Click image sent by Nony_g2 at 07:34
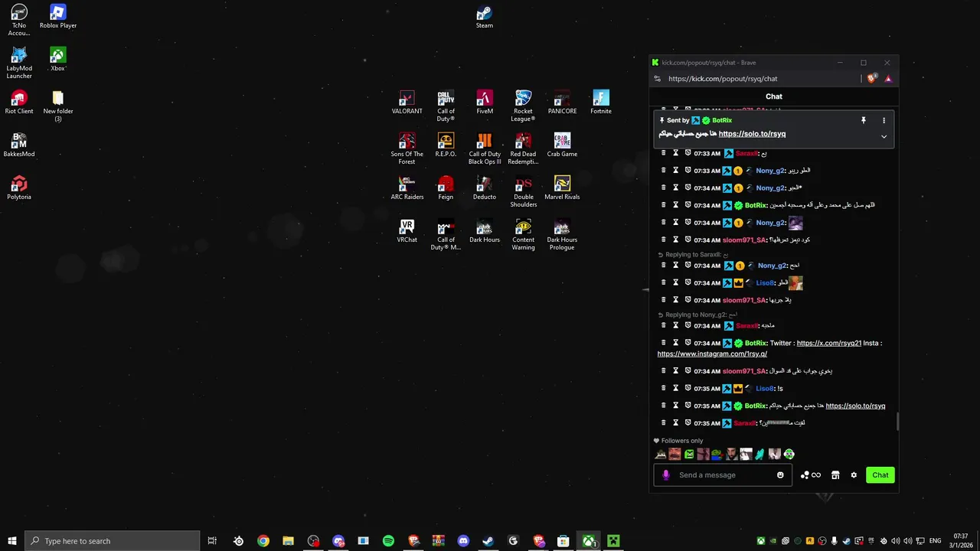 pyautogui.click(x=795, y=223)
